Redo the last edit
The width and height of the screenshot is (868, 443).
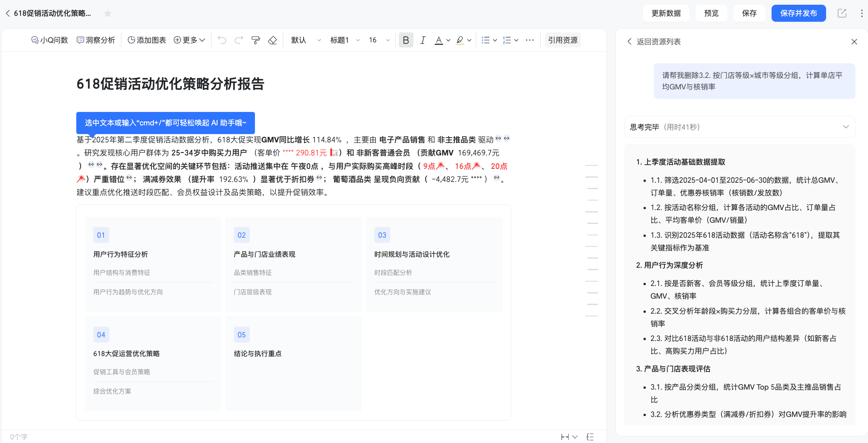[239, 40]
